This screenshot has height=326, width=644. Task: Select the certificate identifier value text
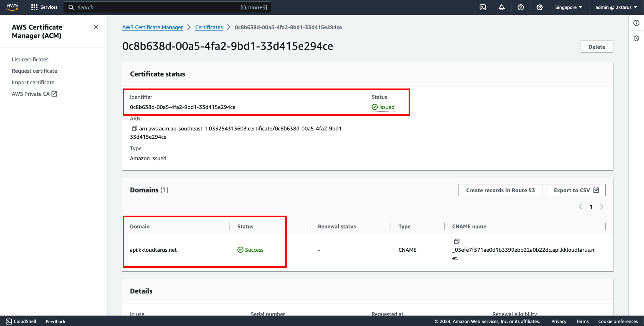183,107
